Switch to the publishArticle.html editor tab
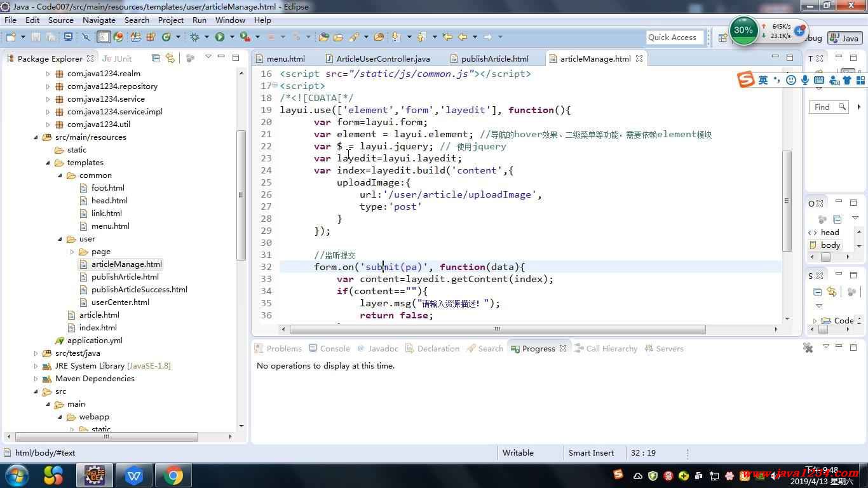 coord(490,58)
